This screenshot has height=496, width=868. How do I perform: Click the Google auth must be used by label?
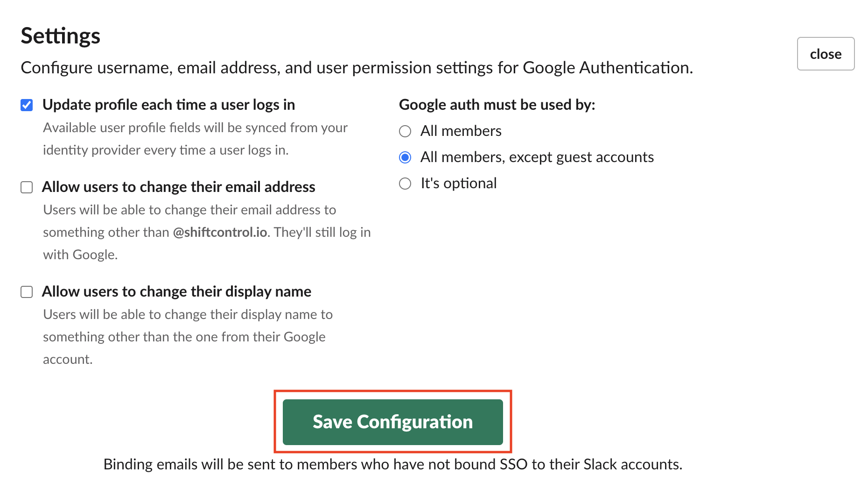click(497, 105)
